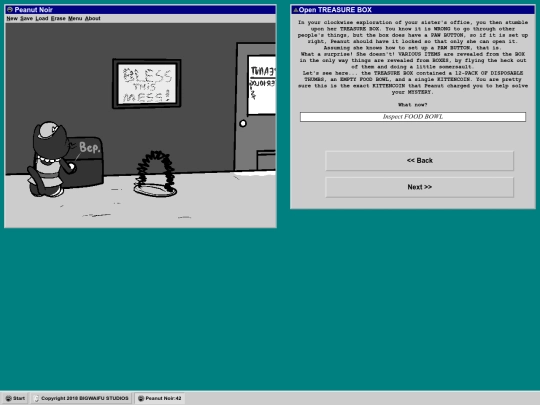540x405 pixels.
Task: Click the Peanut Noir taskbar cat icon
Action: click(141, 398)
